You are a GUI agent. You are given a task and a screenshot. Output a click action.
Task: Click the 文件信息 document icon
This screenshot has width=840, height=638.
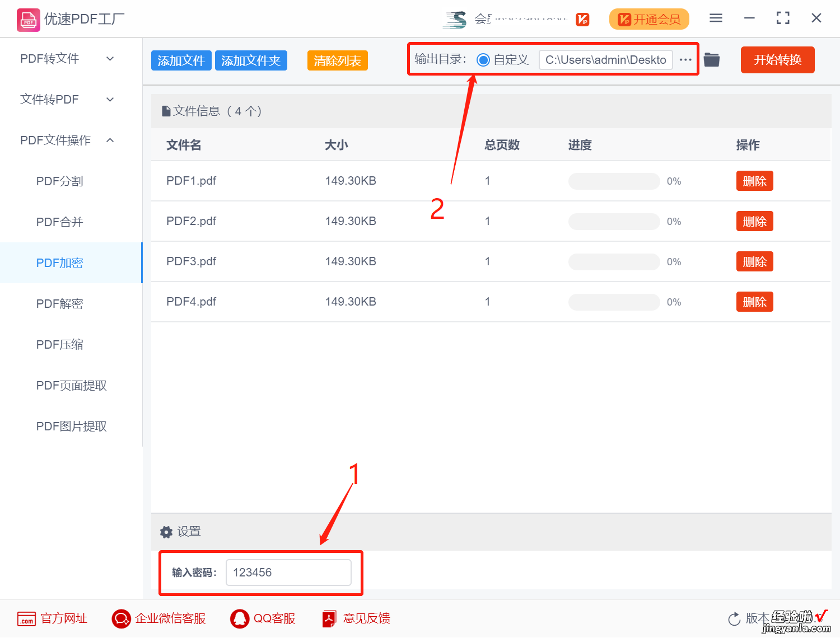166,111
